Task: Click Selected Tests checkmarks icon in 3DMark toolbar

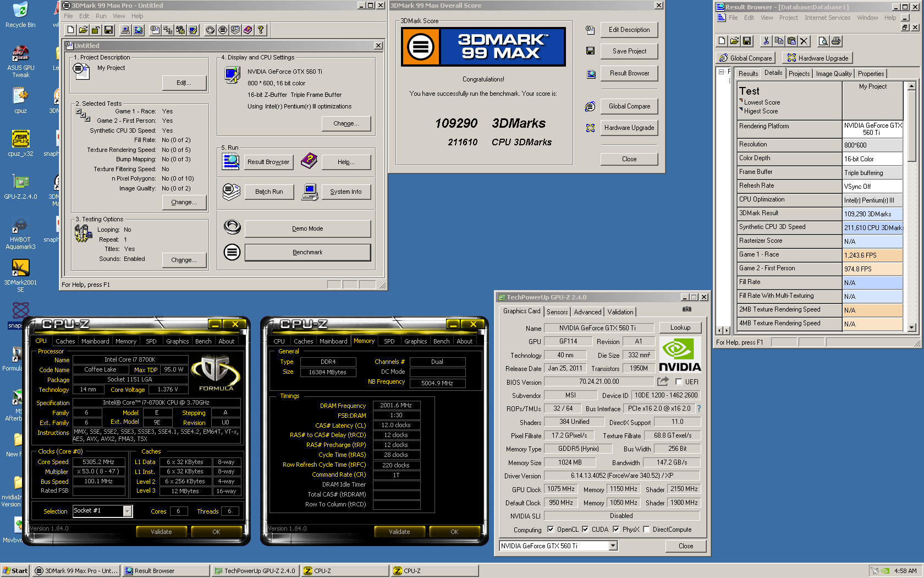Action: (x=168, y=30)
